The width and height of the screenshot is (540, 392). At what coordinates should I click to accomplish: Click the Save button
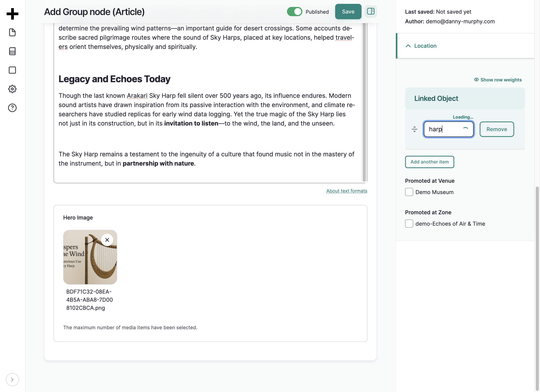348,12
